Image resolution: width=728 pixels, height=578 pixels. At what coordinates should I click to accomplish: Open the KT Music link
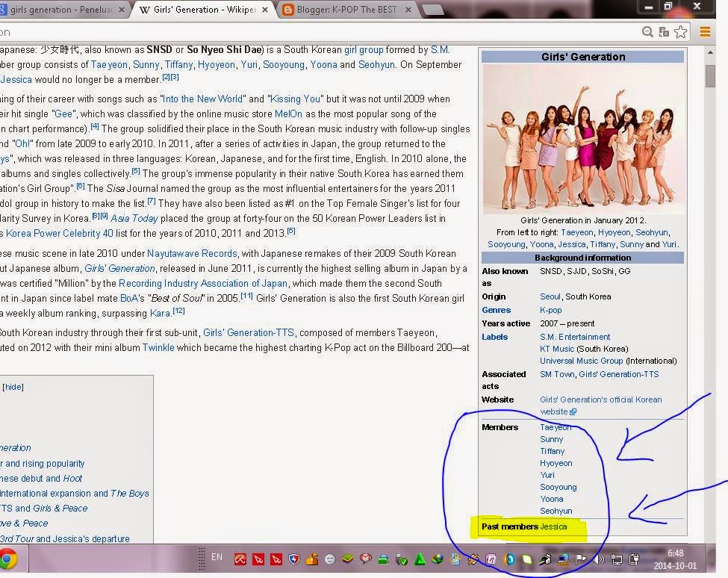(x=557, y=349)
